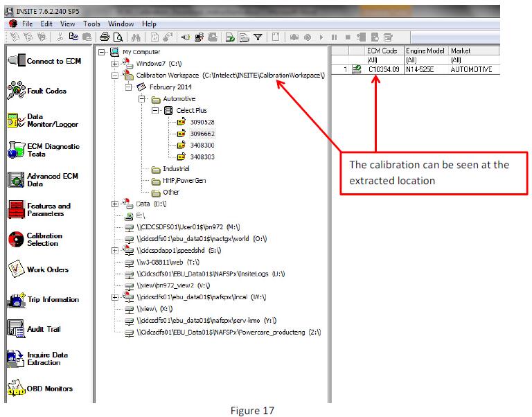
Task: Open the View menu
Action: [67, 24]
